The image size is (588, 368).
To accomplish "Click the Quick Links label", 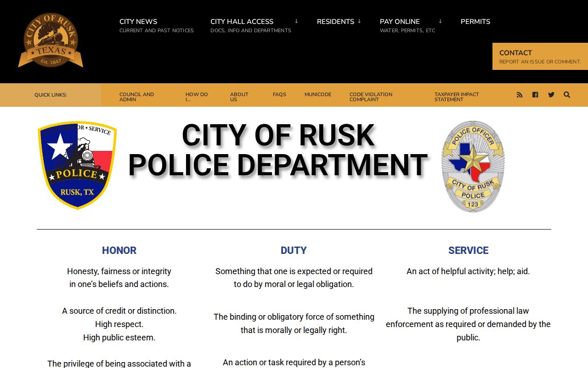I will tap(51, 95).
